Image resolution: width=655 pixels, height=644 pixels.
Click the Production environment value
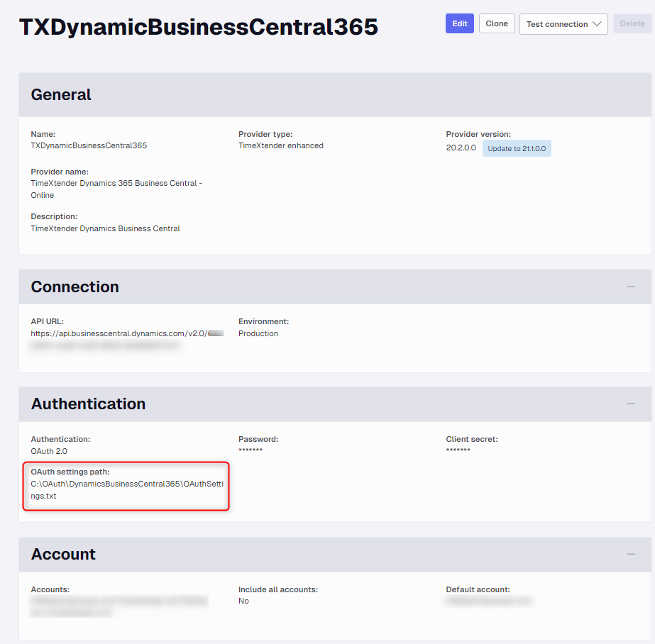[x=258, y=333]
